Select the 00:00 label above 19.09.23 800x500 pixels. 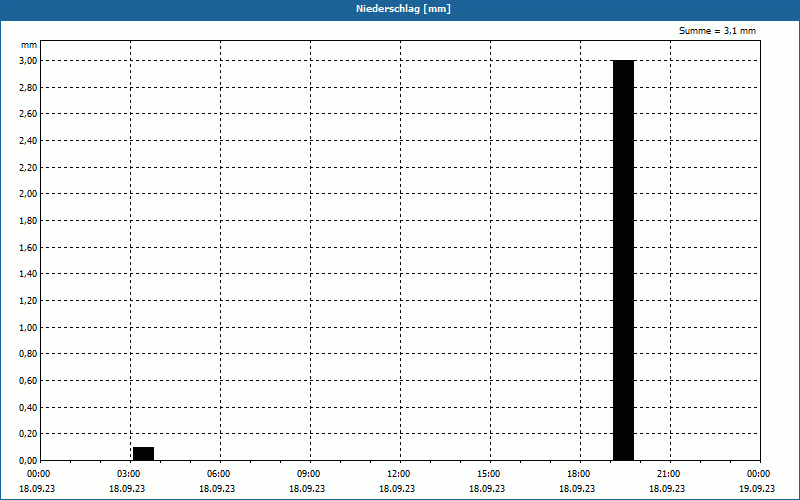click(759, 474)
